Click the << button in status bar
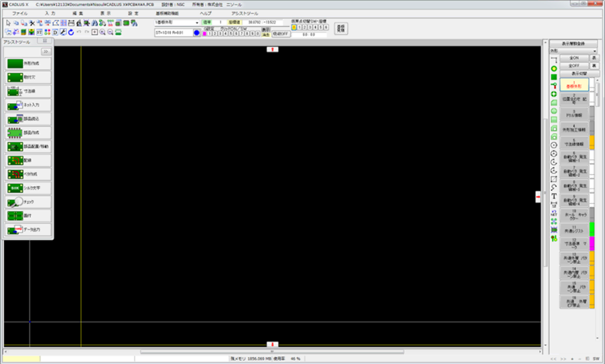 [x=553, y=359]
